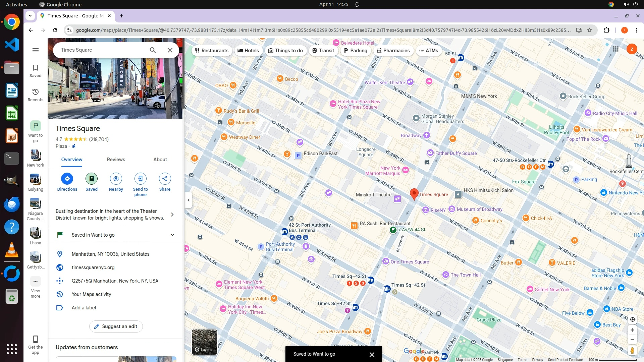The height and width of the screenshot is (362, 644).
Task: Toggle the Restaurants filter chip
Action: pos(212,51)
